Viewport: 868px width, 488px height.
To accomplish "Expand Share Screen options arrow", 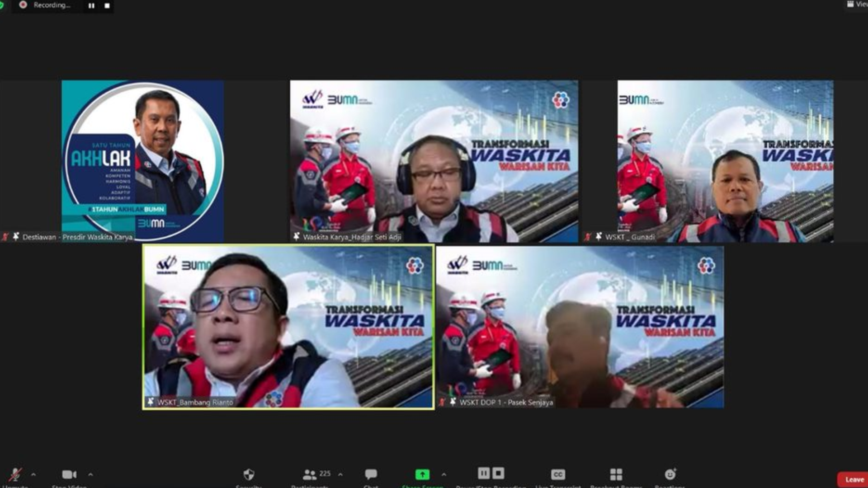I will [x=443, y=474].
